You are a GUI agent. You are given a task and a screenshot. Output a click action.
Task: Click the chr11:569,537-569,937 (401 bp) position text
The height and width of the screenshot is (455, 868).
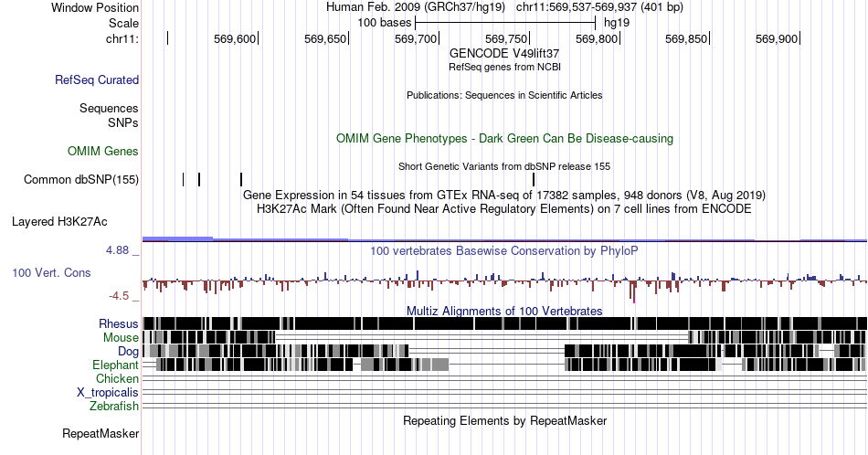coord(599,7)
